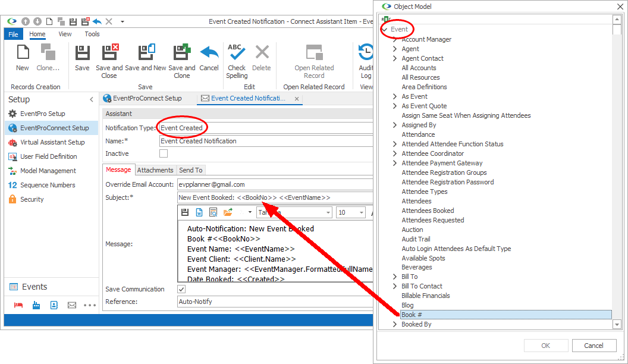Select Billable Financials tree item

click(x=426, y=296)
